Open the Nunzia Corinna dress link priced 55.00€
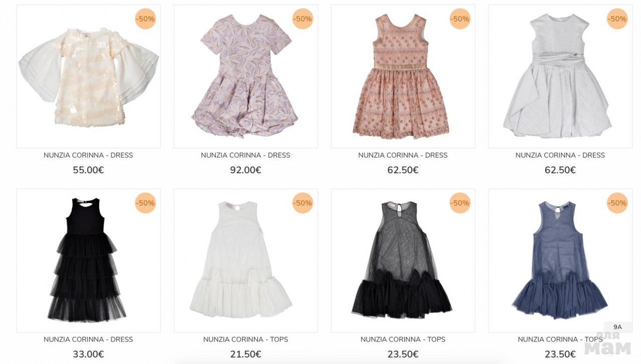The width and height of the screenshot is (641, 364). (x=89, y=155)
